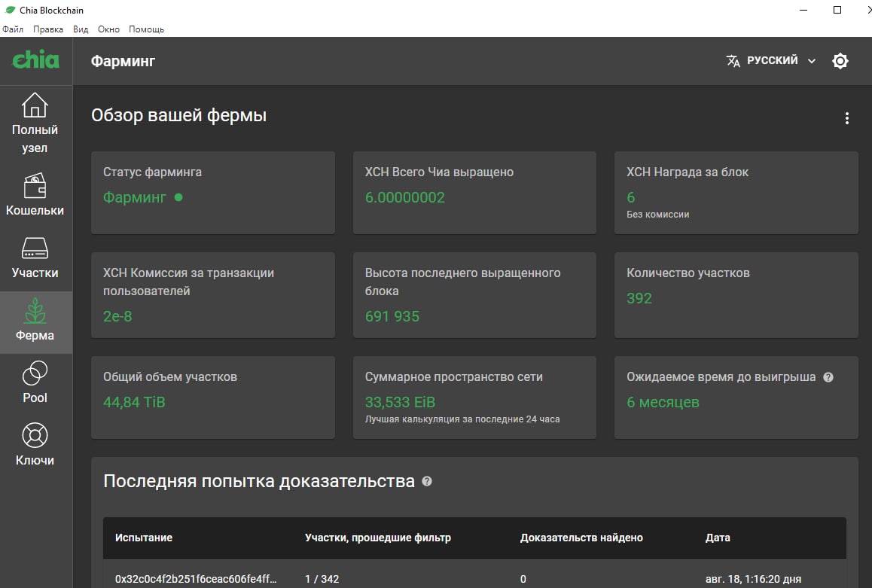Show help for expected time to win
Screen dimensions: 872x588
tap(828, 377)
